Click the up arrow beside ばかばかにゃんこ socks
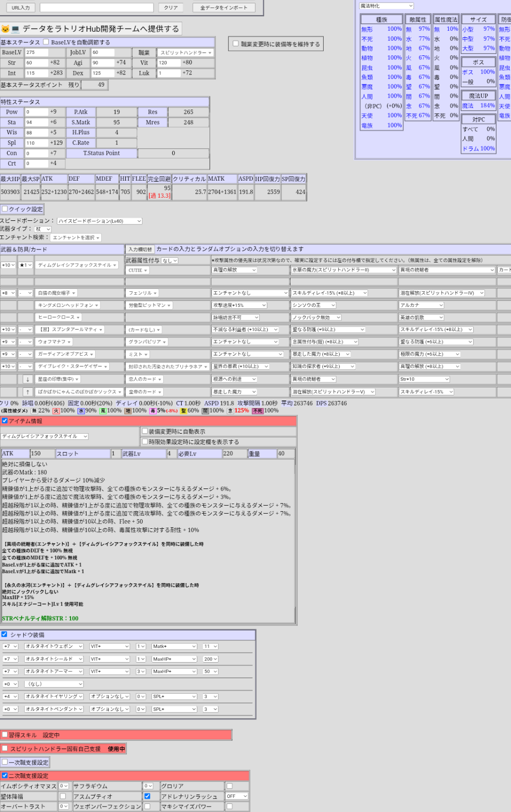 click(28, 392)
